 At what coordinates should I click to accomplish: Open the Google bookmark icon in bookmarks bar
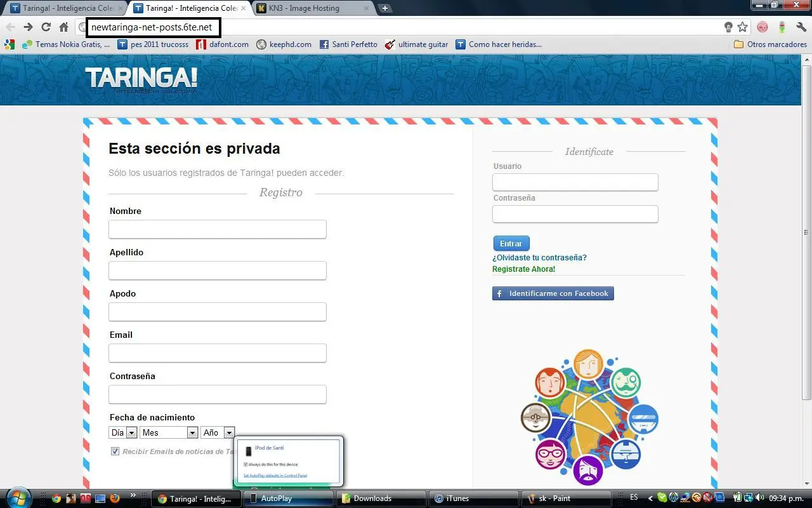tap(9, 44)
